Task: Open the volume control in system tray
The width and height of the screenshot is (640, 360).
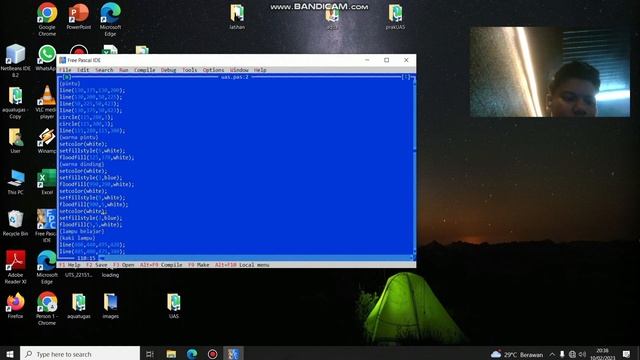Action: [x=582, y=354]
